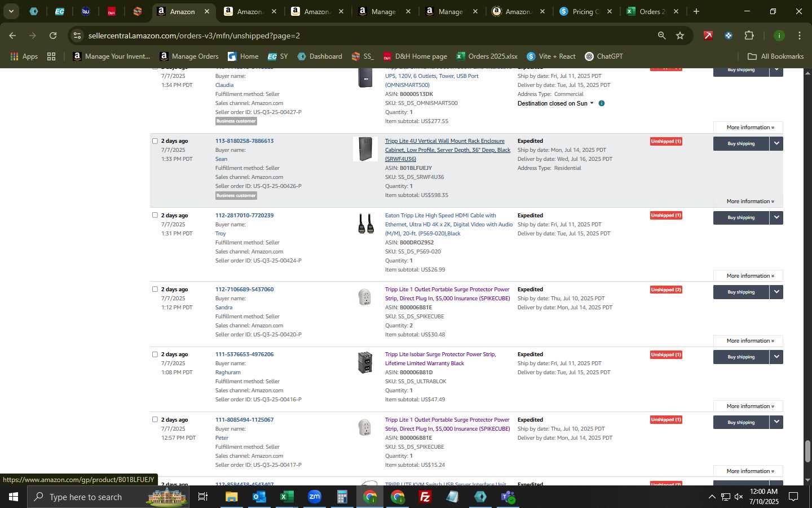Open Buy shipping dropdown arrow for Troy's order
The image size is (812, 508).
[x=776, y=217]
